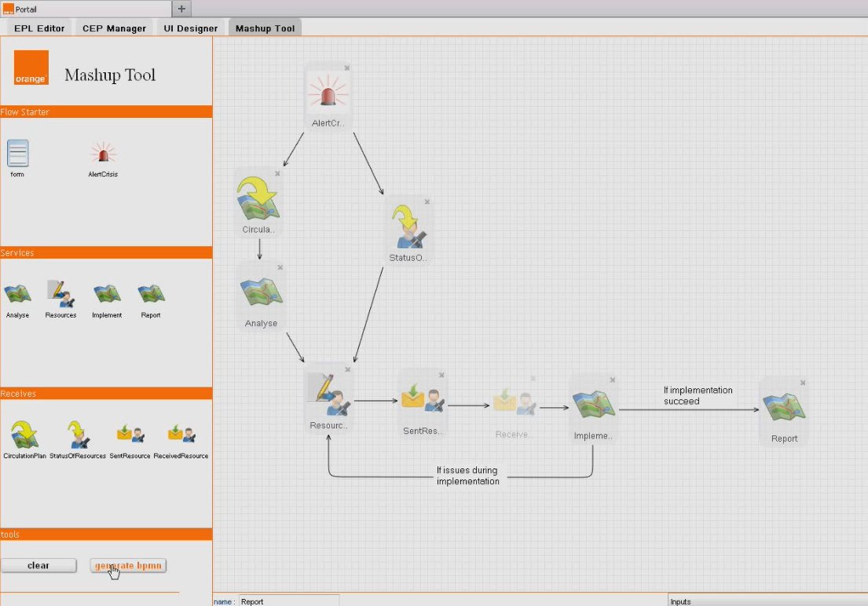The height and width of the screenshot is (606, 868).
Task: Remove the StatusO.. node with its x
Action: [427, 202]
